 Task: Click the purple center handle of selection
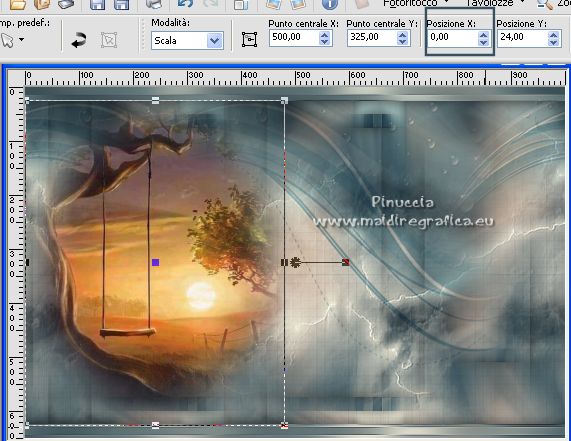[155, 263]
